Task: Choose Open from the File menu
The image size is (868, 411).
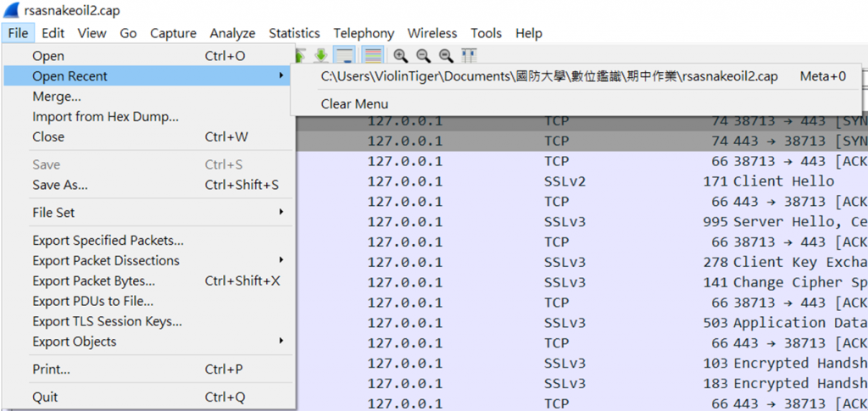Action: pos(147,56)
